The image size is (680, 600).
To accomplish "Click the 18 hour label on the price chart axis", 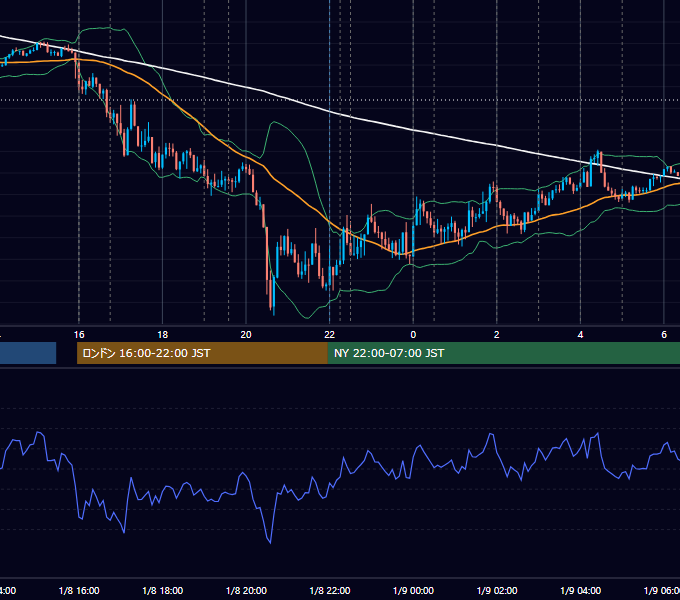I will coord(163,335).
